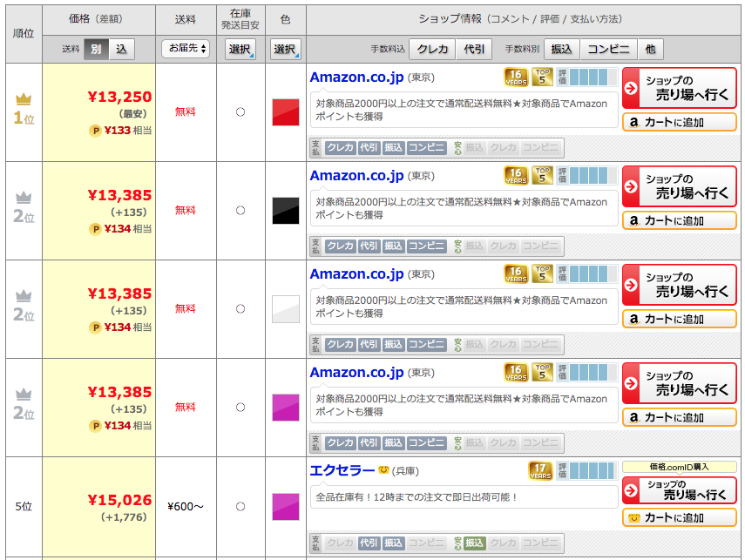Click the price ¥15,026
The height and width of the screenshot is (560, 745).
click(119, 500)
